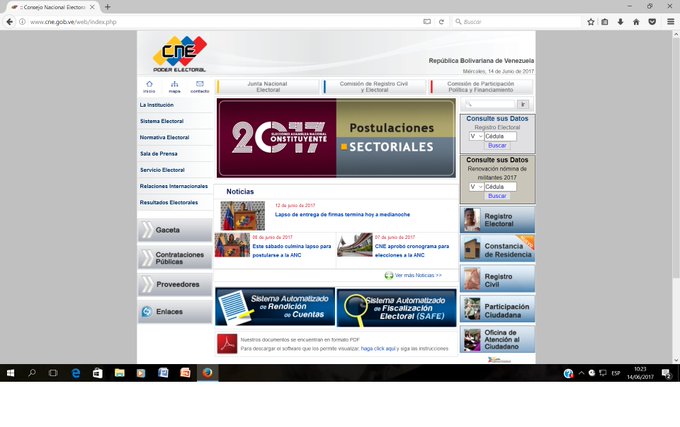Click the CNE Poder Electoral logo
Screen dimensions: 680x427
click(180, 54)
